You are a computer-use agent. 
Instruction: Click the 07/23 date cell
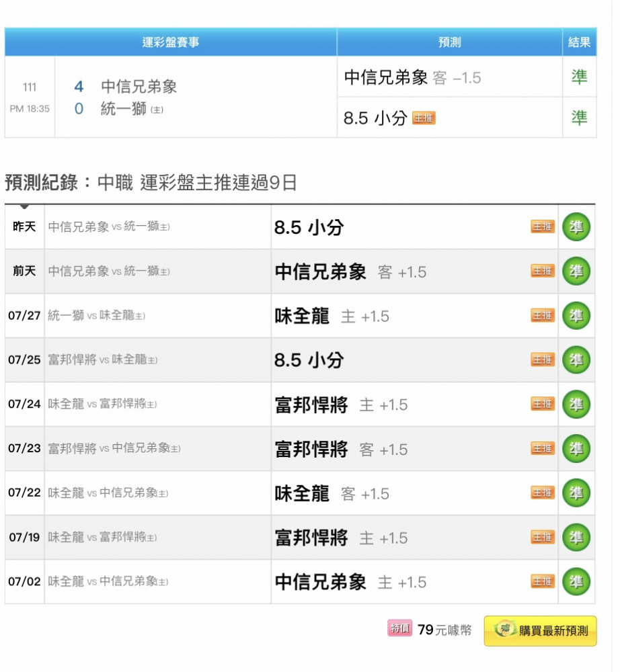coord(24,448)
